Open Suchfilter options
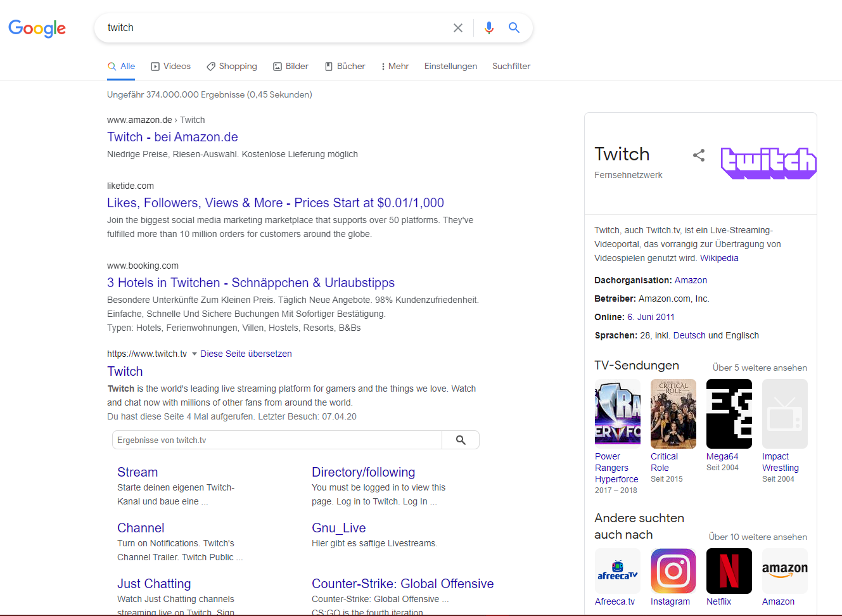This screenshot has height=616, width=842. 511,66
